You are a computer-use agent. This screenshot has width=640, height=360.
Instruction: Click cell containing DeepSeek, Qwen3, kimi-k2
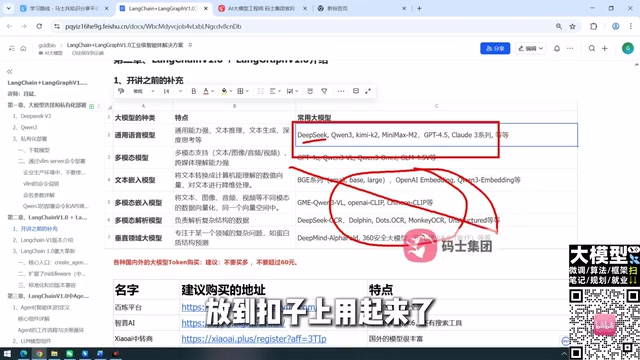click(436, 135)
